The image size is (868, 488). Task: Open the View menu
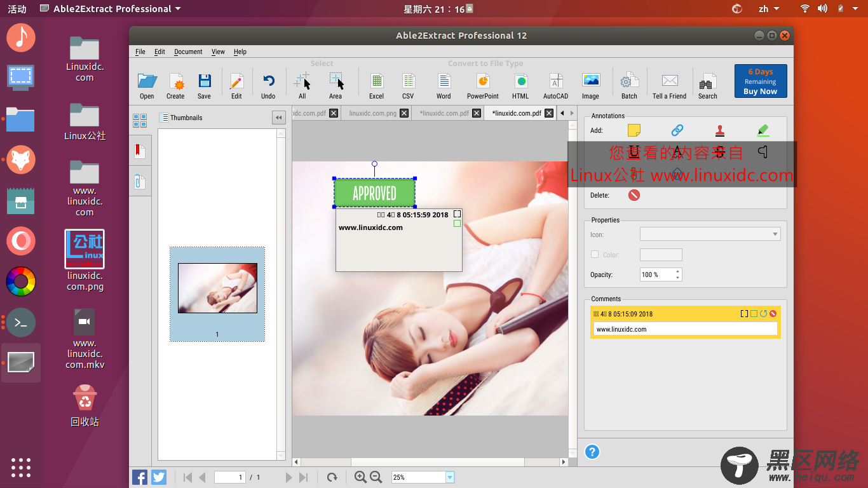(218, 52)
